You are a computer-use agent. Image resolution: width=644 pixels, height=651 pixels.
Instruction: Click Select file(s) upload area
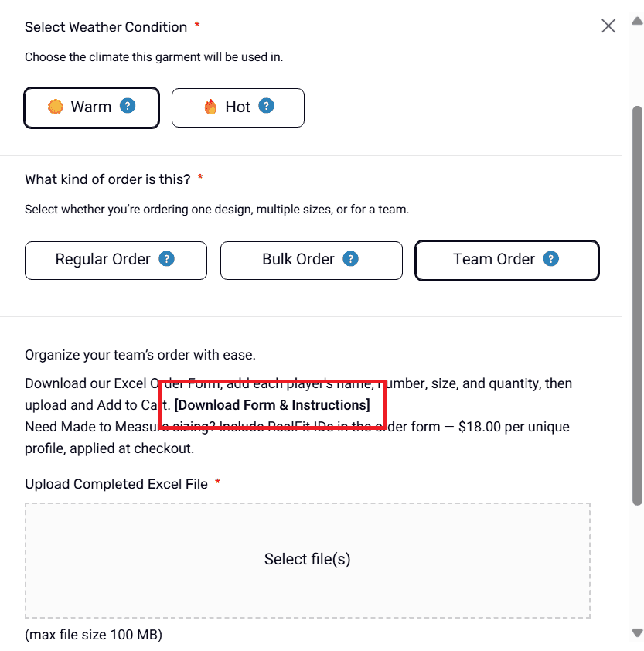coord(308,559)
